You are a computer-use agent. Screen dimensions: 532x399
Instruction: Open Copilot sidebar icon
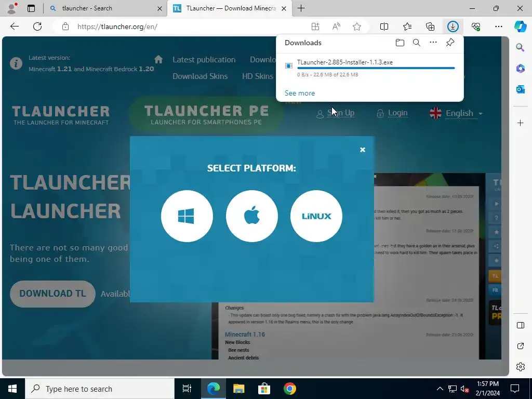click(520, 26)
